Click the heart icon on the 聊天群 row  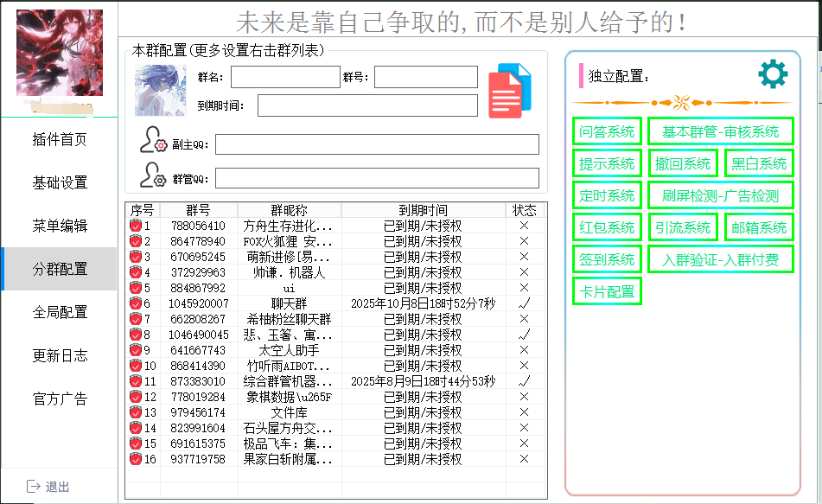(x=135, y=305)
